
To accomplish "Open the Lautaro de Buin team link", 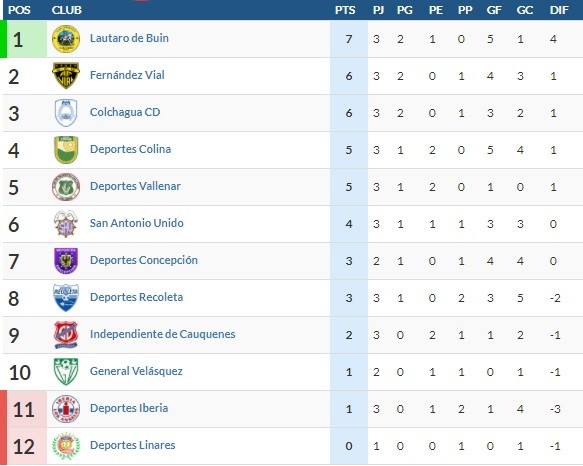I will (129, 38).
